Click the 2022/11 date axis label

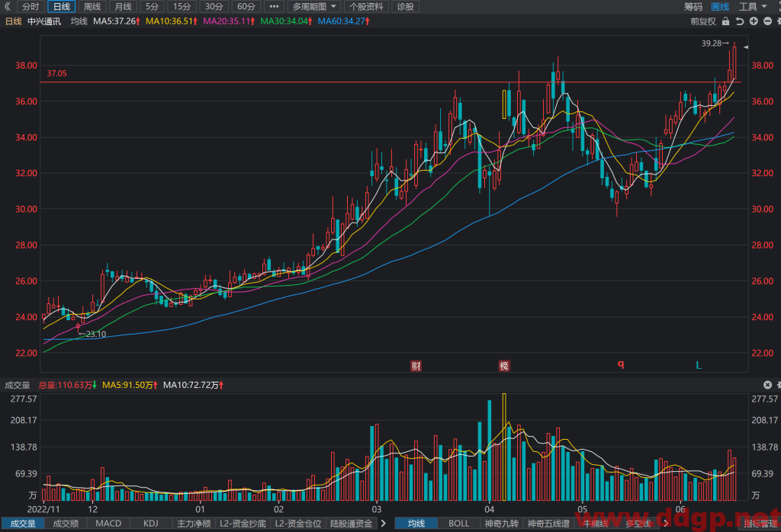(43, 510)
